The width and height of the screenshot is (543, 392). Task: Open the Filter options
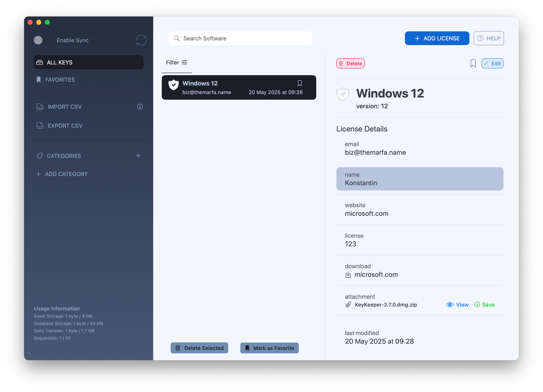pos(177,62)
